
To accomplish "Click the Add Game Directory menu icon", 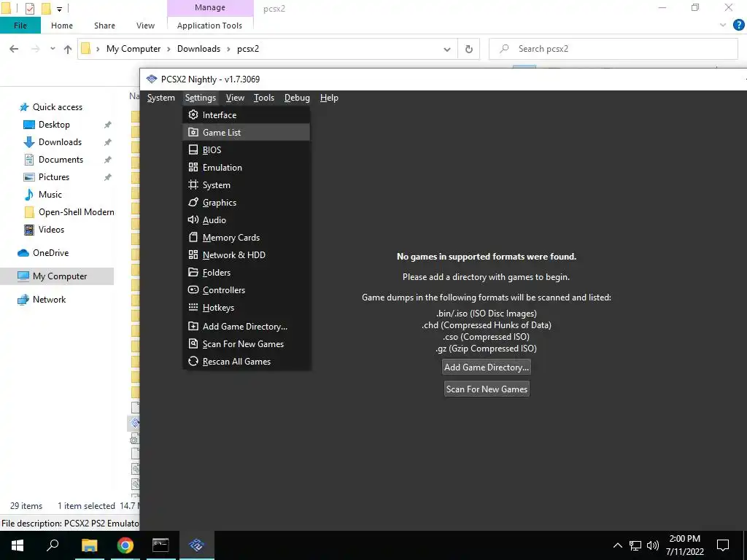I will pos(193,326).
